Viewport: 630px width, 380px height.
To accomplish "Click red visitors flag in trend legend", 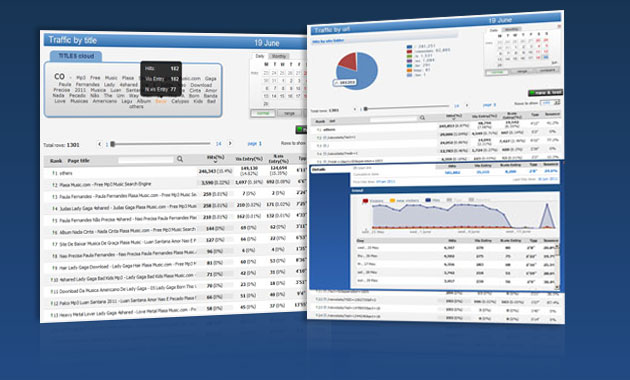I will pyautogui.click(x=366, y=201).
